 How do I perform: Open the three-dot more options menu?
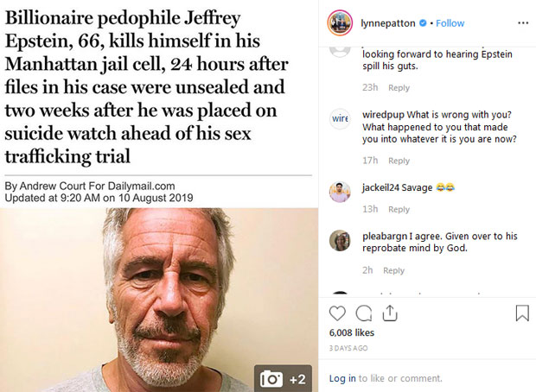pos(521,23)
